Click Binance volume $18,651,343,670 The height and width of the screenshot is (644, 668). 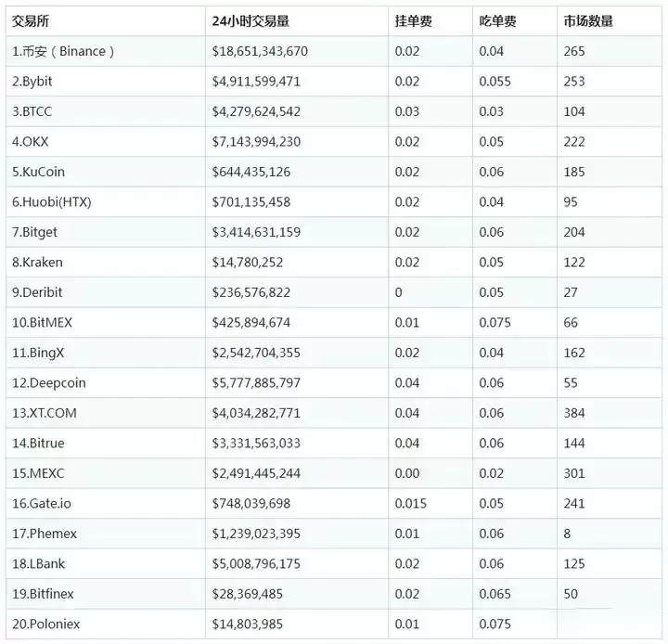[x=260, y=51]
